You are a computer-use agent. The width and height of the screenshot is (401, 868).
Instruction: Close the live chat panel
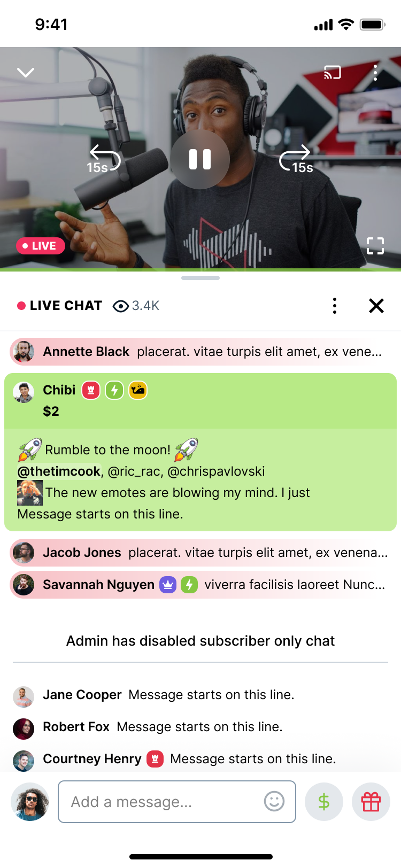click(376, 306)
